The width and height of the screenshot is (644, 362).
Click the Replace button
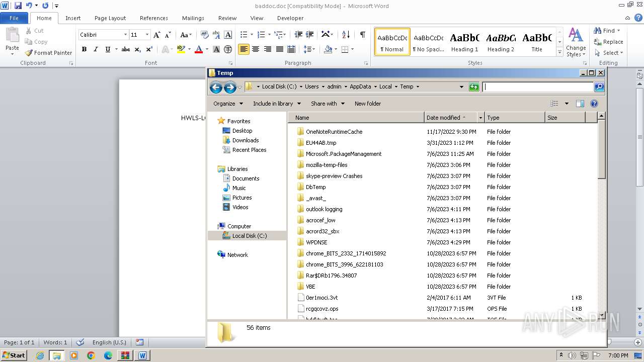click(609, 42)
